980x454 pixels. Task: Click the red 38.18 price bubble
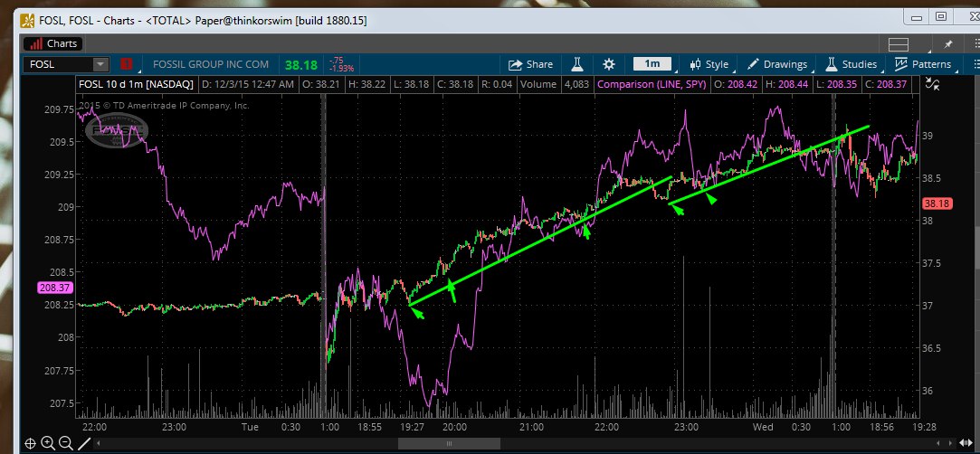(937, 203)
